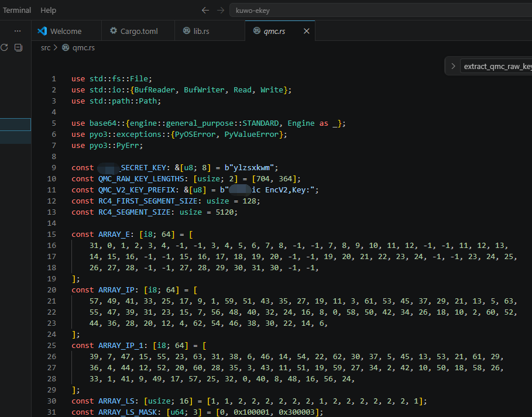
Task: Click line number 20 for ARRAY_IP
Action: click(x=52, y=290)
